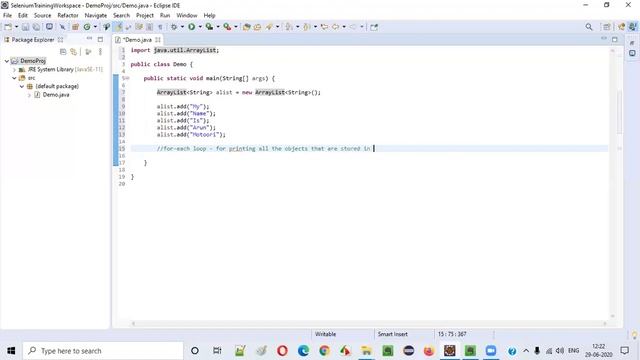This screenshot has width=640, height=360.
Task: Open Google Chrome in the taskbar
Action: 324,351
